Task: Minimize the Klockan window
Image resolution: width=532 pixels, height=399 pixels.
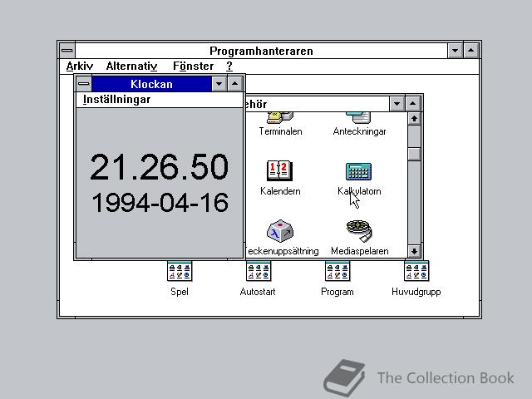Action: coord(219,84)
